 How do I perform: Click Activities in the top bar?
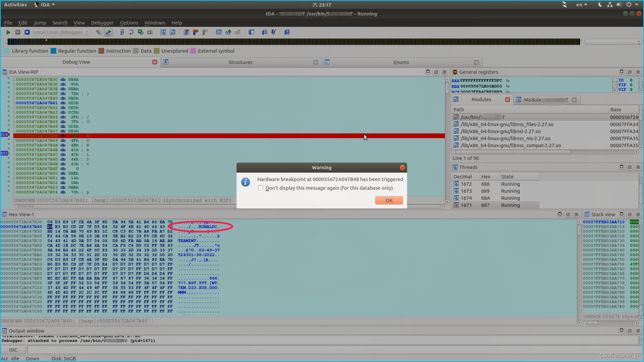click(x=15, y=5)
